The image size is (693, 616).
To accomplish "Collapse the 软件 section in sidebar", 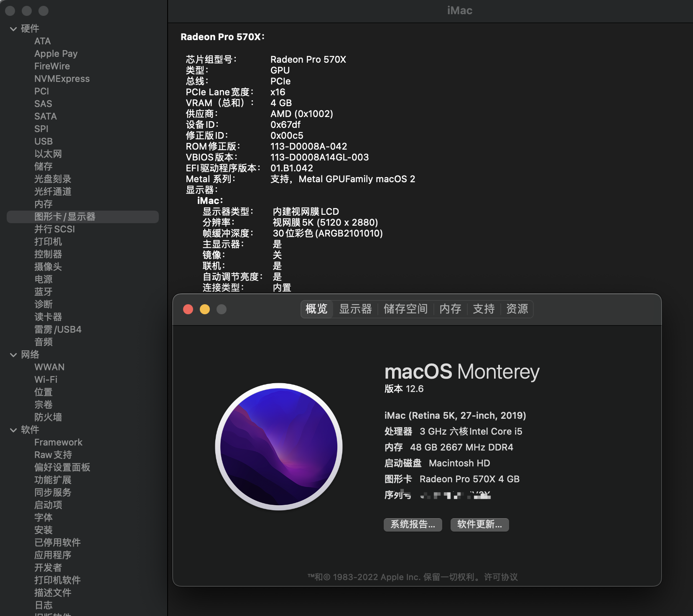I will tap(13, 430).
